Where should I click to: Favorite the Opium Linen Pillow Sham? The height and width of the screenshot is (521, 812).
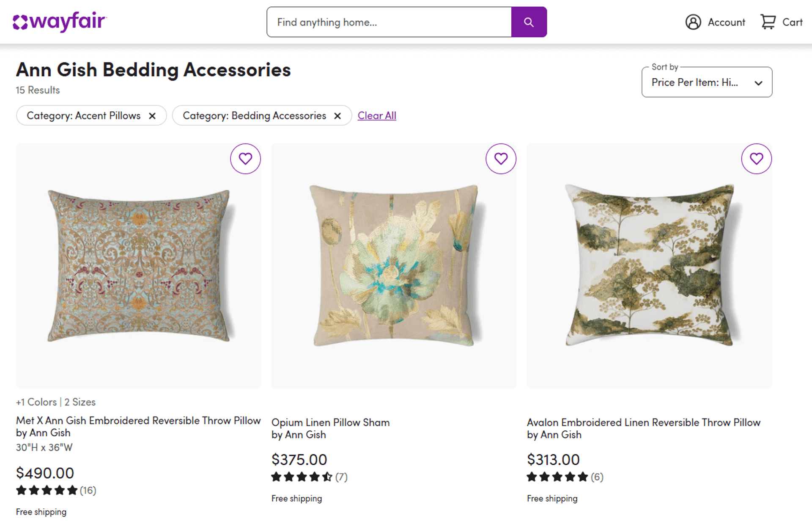[501, 159]
